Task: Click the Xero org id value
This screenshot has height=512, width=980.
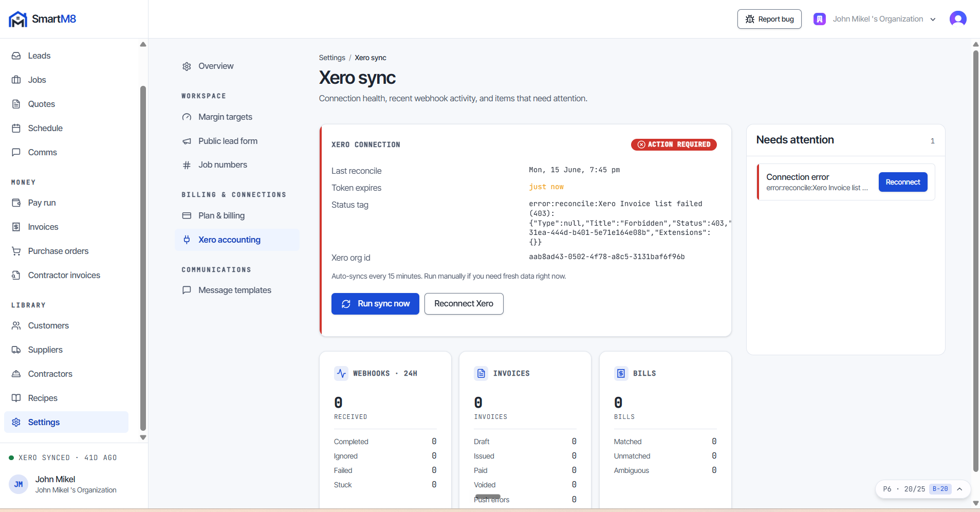Action: 607,257
